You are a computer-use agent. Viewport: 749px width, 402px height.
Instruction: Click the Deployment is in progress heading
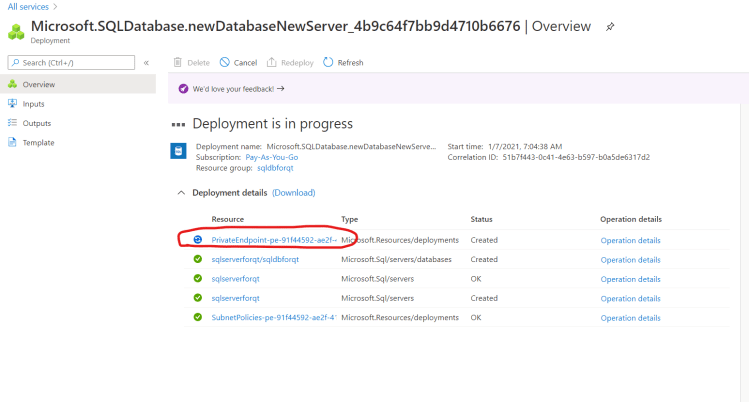272,124
